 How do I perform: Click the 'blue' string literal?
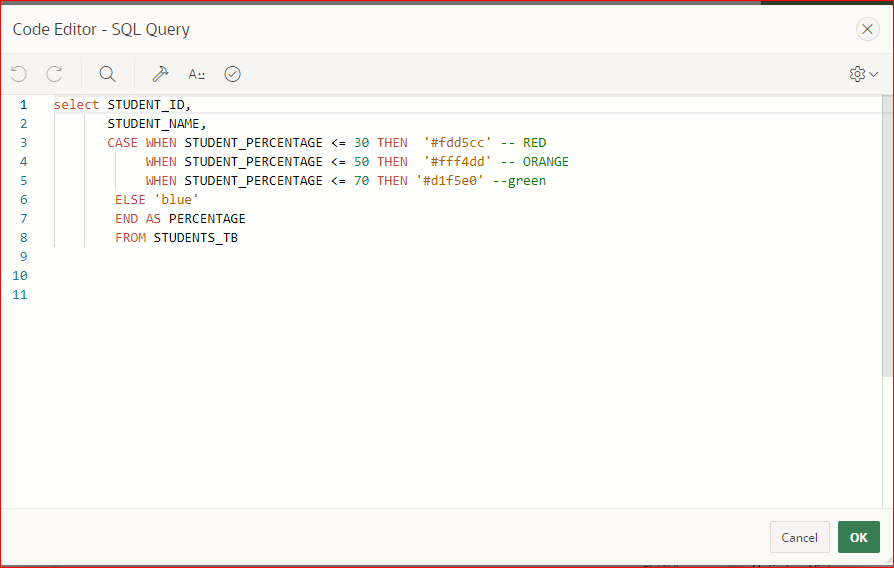point(176,200)
